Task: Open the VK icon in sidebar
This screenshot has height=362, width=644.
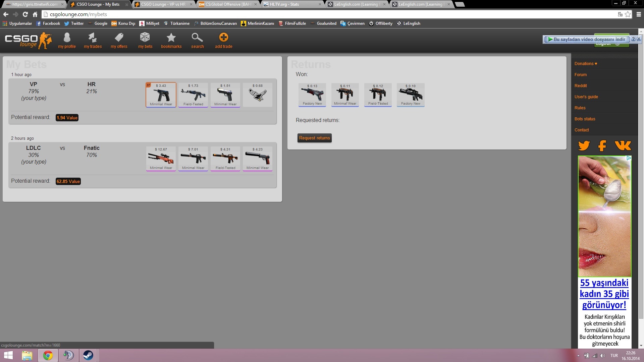Action: [x=623, y=145]
